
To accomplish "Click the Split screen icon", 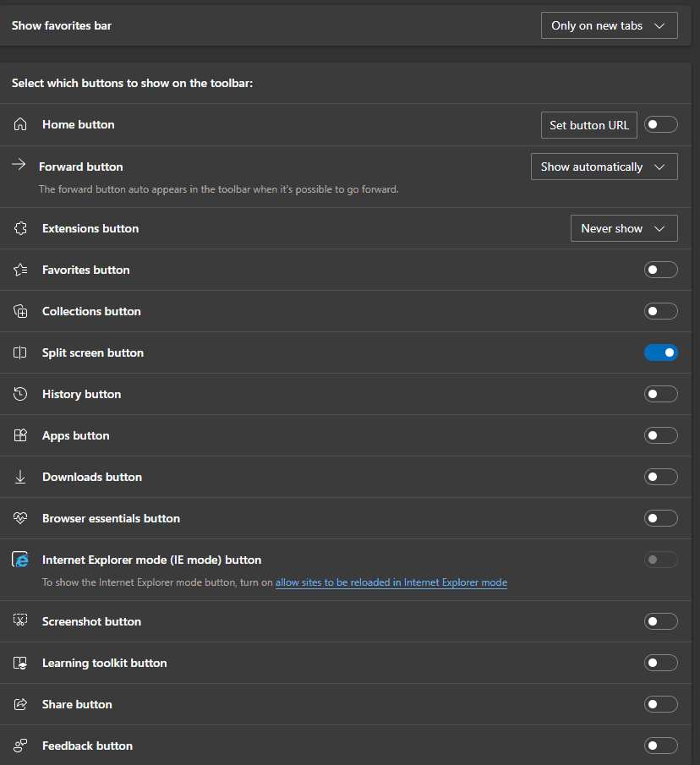I will [x=21, y=352].
